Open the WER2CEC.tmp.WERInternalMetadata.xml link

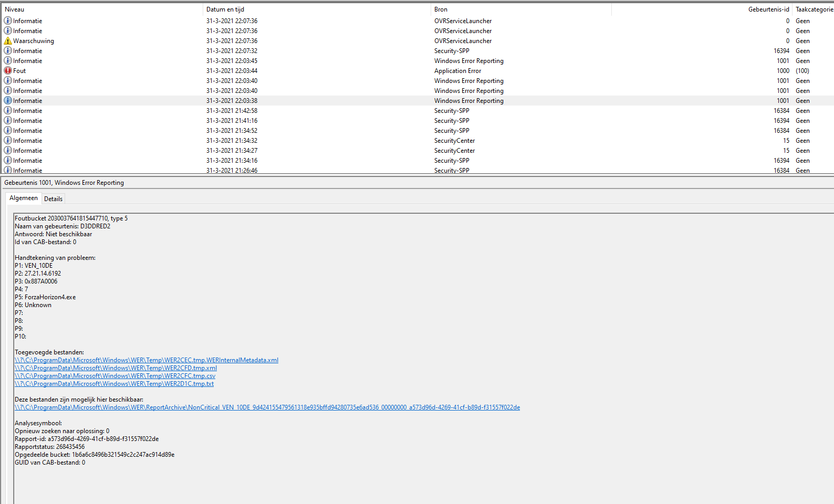click(x=147, y=360)
